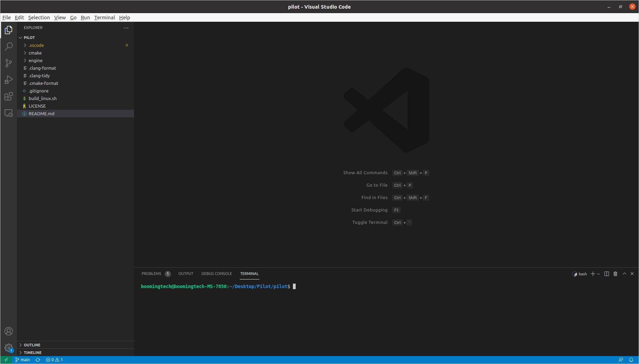Open .gitignore file
The image size is (639, 364).
75,91
